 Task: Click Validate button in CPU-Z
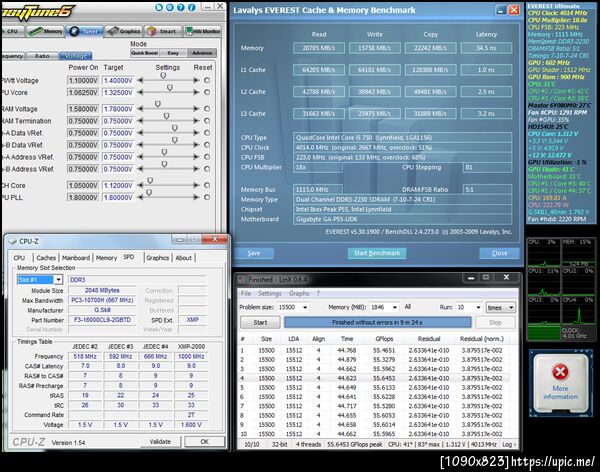click(160, 441)
